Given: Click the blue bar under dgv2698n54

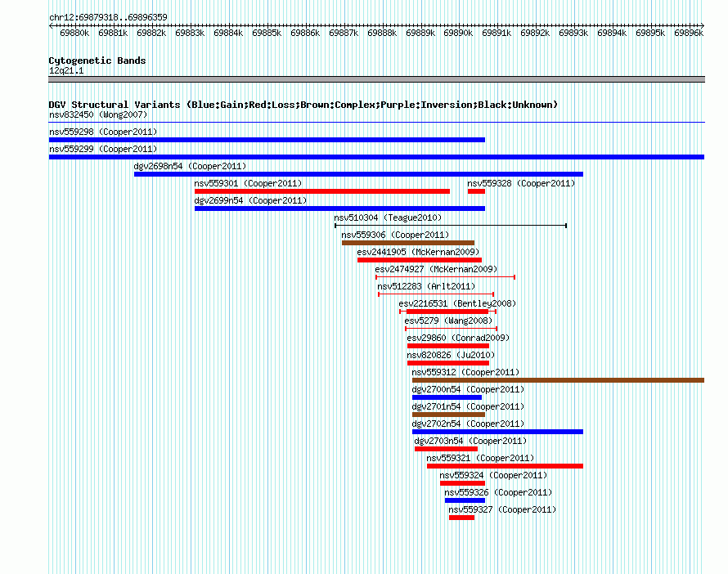Looking at the screenshot, I should (x=358, y=174).
